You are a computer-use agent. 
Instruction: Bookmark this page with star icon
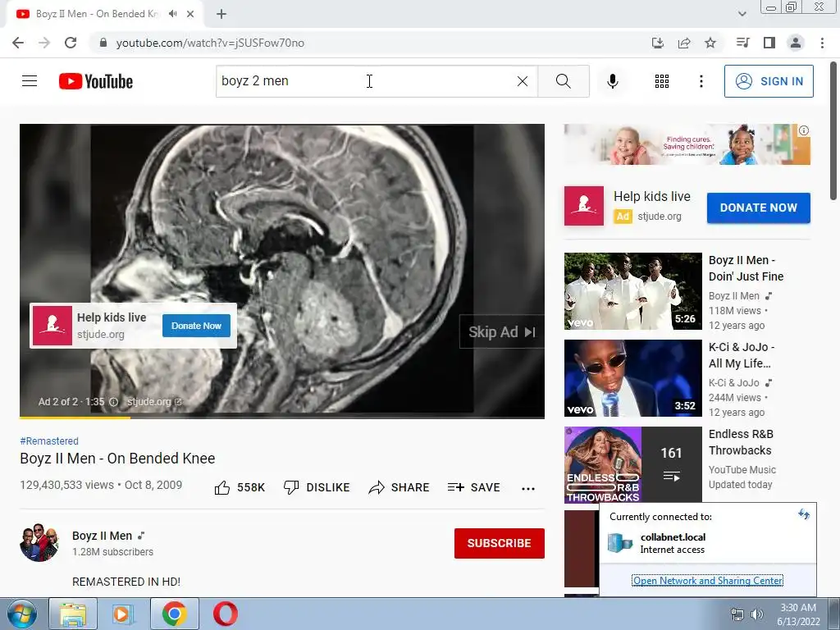[710, 43]
